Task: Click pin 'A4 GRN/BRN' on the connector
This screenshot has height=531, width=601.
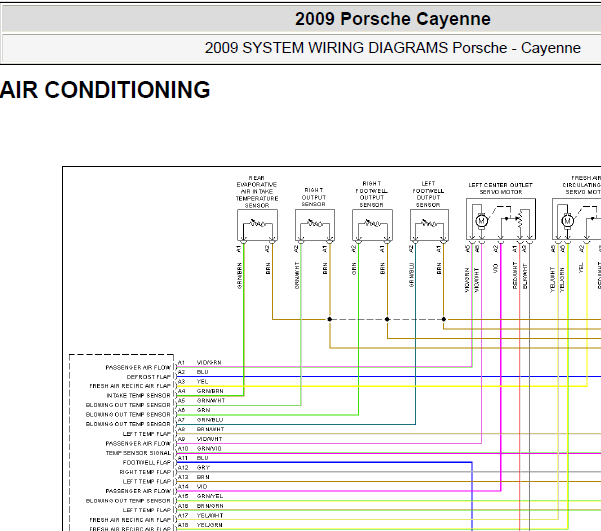Action: click(x=200, y=391)
